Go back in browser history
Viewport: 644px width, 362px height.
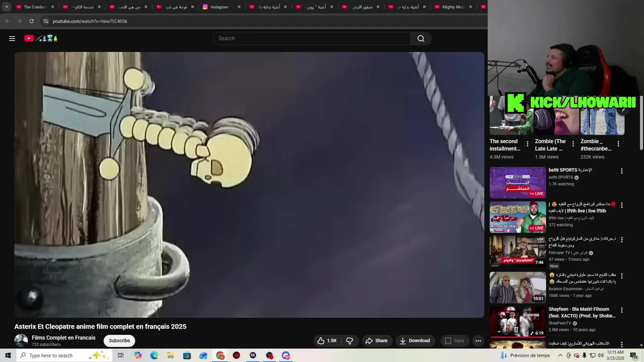tap(7, 21)
